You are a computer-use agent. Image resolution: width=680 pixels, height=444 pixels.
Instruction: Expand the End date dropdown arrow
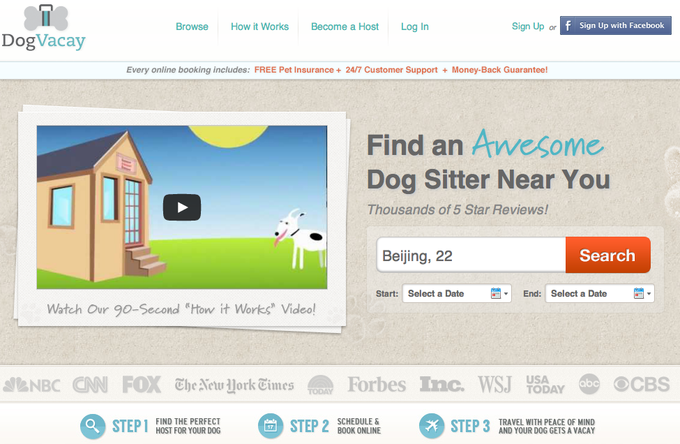649,294
